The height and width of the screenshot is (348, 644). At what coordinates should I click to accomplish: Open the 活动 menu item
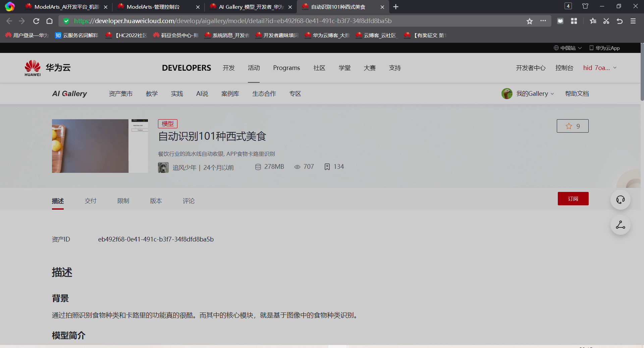point(254,68)
